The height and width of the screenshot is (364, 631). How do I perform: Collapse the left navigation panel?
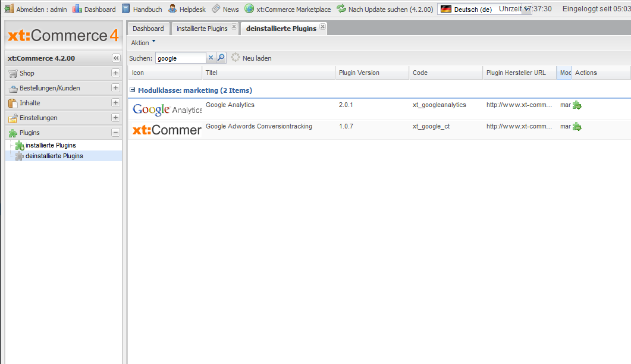pyautogui.click(x=116, y=58)
